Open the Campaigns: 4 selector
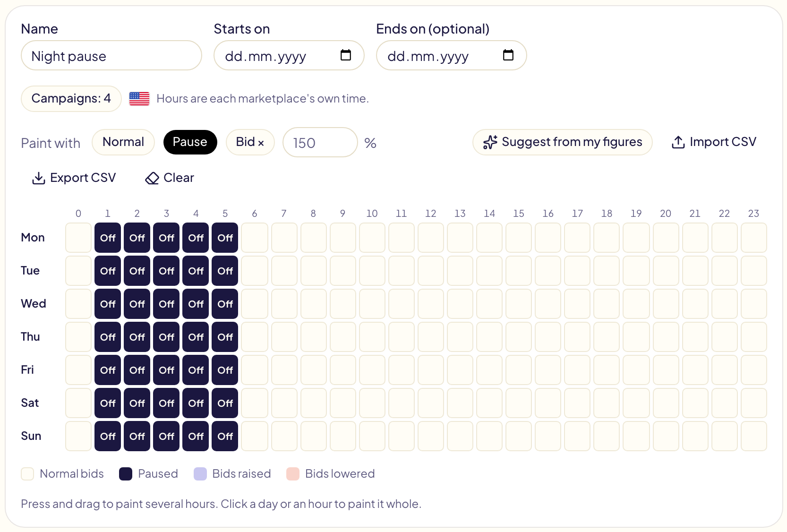 [x=71, y=99]
